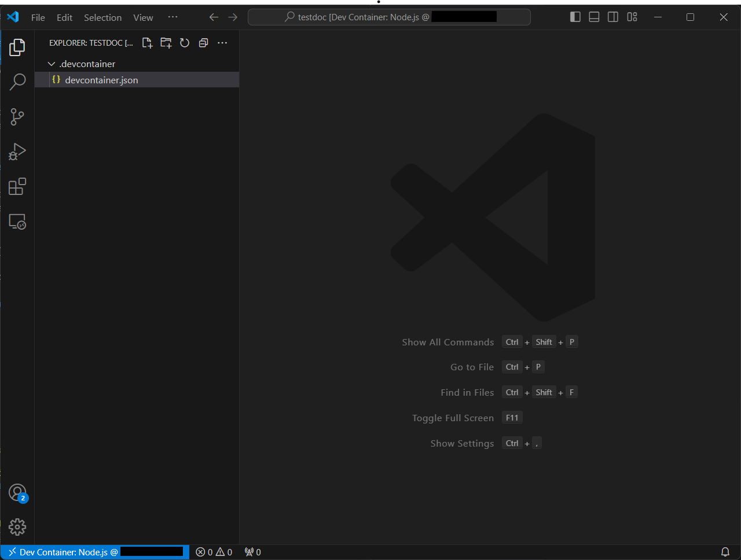Open the Edit menu

(65, 17)
